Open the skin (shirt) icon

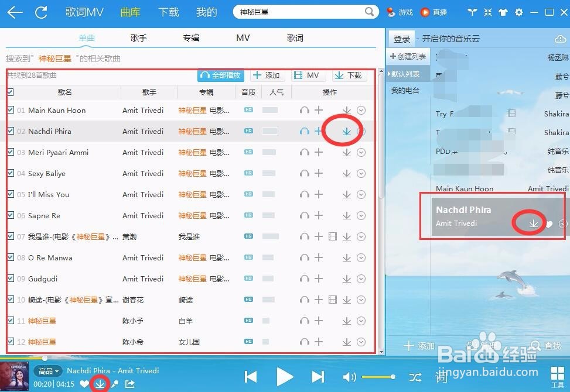point(503,12)
